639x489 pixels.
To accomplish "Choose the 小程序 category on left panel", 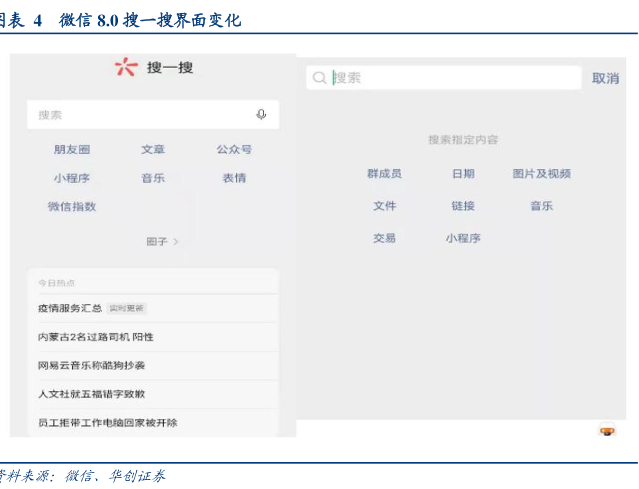I will [x=72, y=178].
